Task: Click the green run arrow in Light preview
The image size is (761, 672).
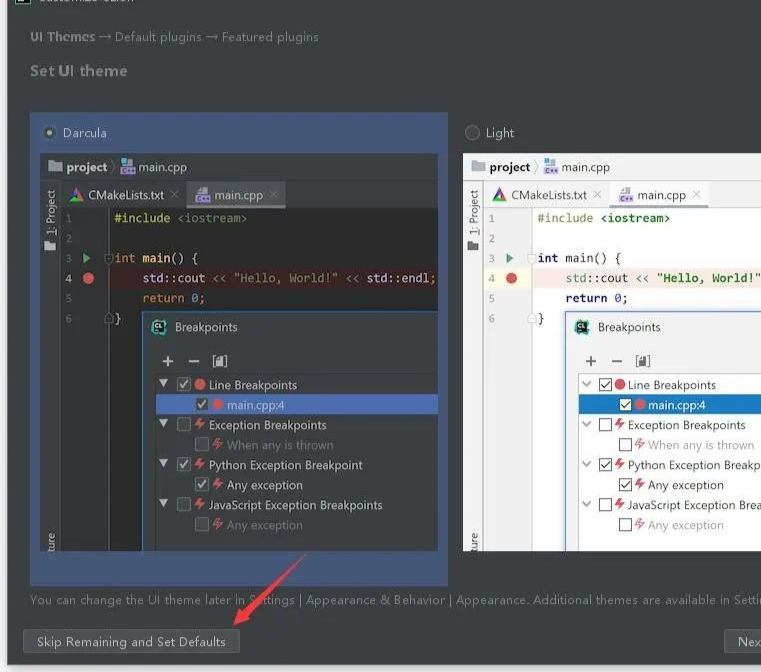Action: click(510, 258)
